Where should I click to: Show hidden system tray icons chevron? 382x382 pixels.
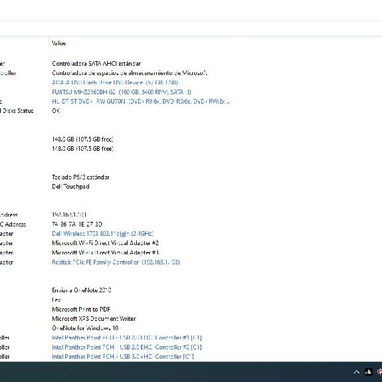(356, 372)
